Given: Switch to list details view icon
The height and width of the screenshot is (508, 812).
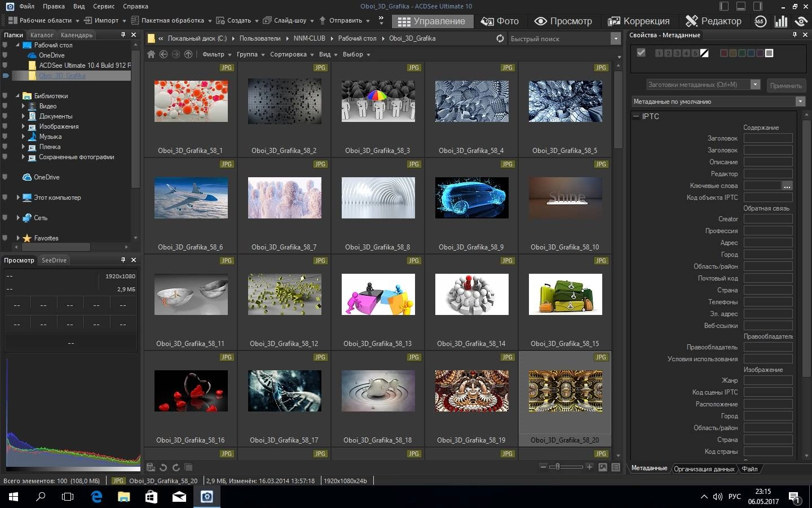Looking at the screenshot, I should pyautogui.click(x=616, y=467).
